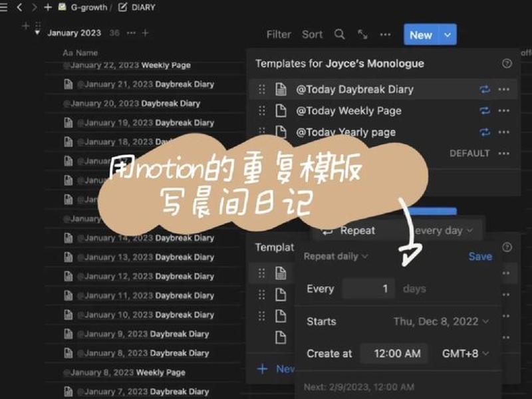Click repeat icon for Daybreak Diary template

pos(485,89)
